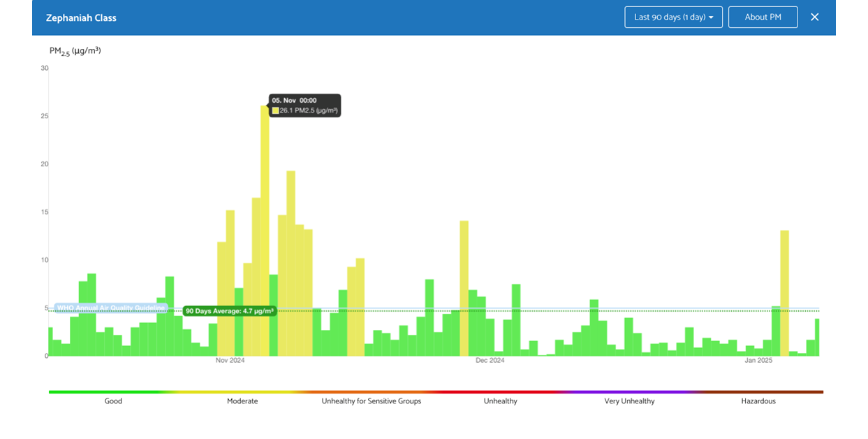Select the Nov 2024 axis label
This screenshot has width=868, height=439.
[x=228, y=360]
